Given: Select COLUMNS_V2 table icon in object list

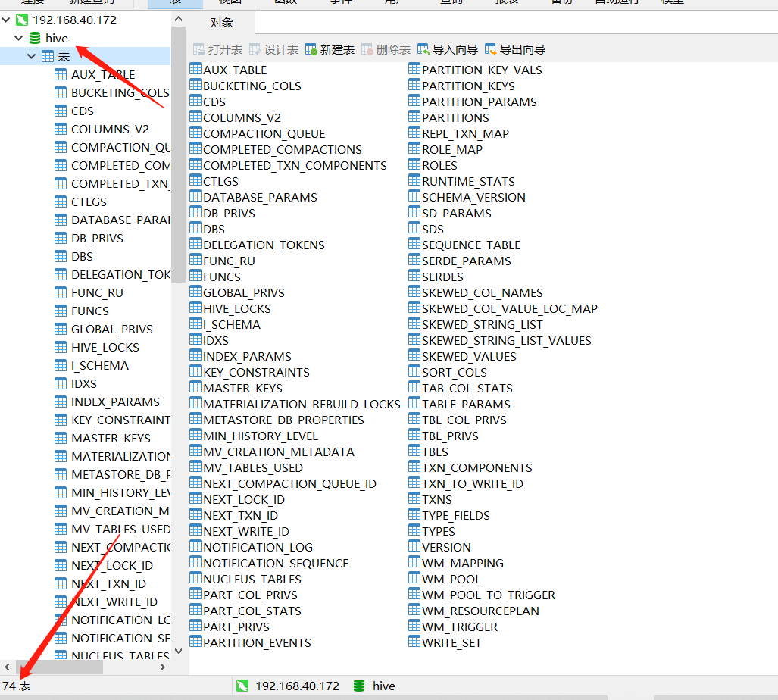Looking at the screenshot, I should (195, 117).
